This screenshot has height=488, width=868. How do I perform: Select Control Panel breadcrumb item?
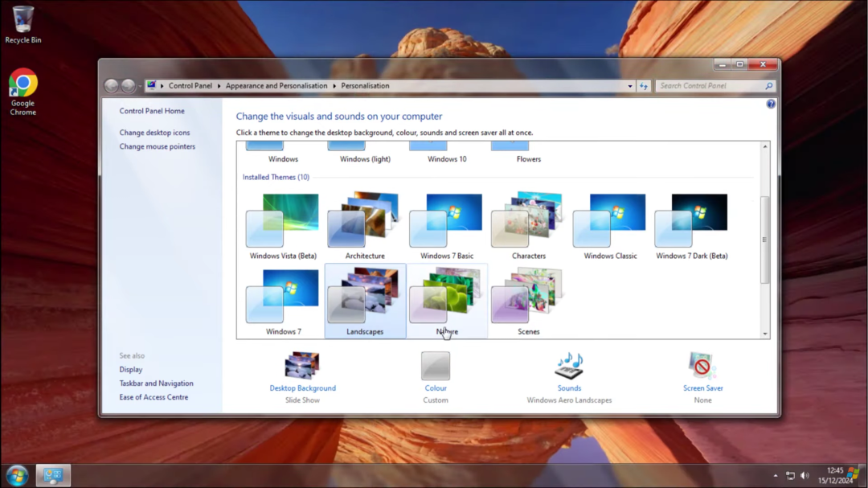(190, 86)
